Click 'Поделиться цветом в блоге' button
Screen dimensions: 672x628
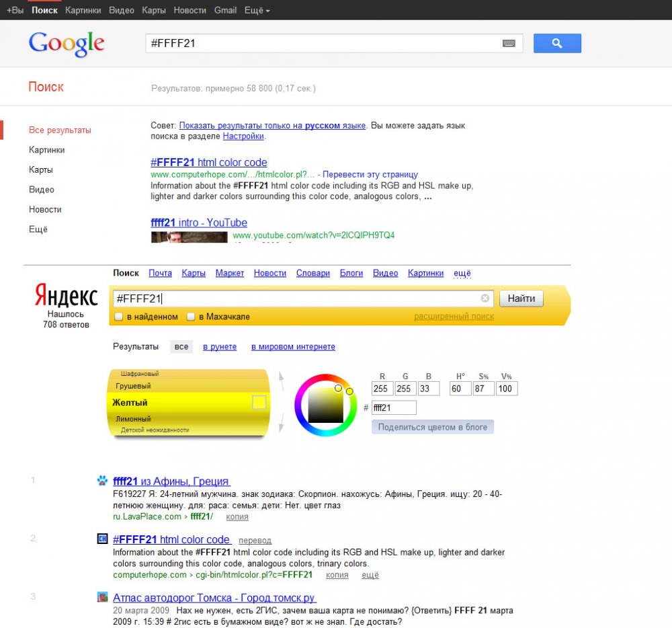(x=432, y=427)
